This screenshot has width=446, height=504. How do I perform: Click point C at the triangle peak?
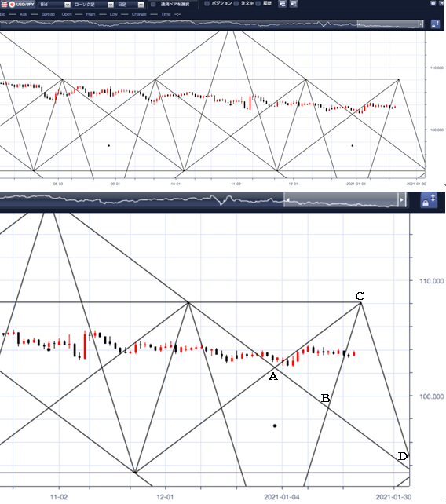coord(360,303)
